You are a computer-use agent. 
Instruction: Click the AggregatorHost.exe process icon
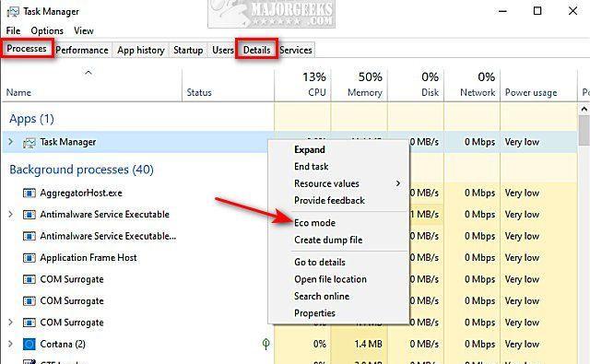point(29,194)
